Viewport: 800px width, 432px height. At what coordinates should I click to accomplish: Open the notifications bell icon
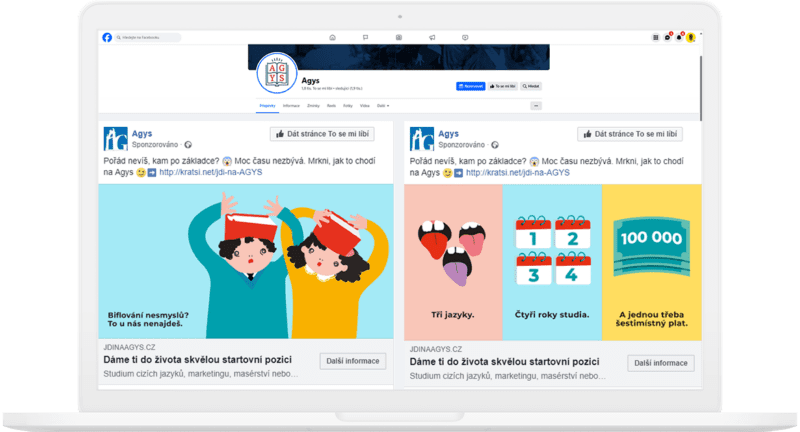(679, 37)
